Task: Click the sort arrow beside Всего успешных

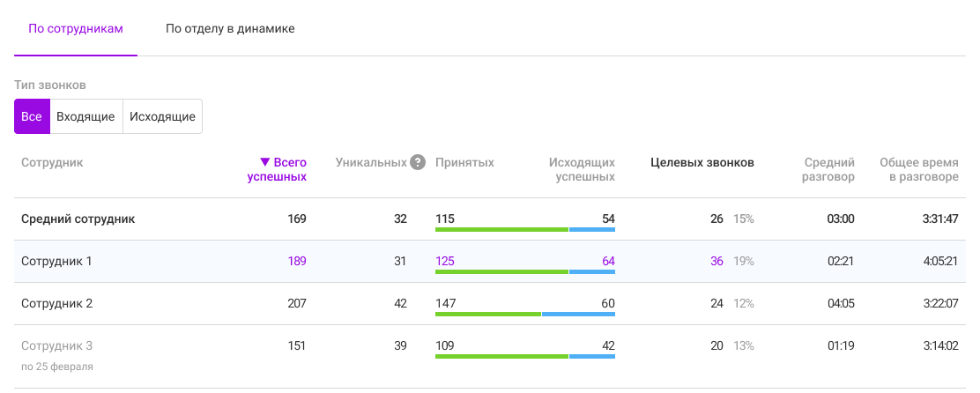Action: 264,163
